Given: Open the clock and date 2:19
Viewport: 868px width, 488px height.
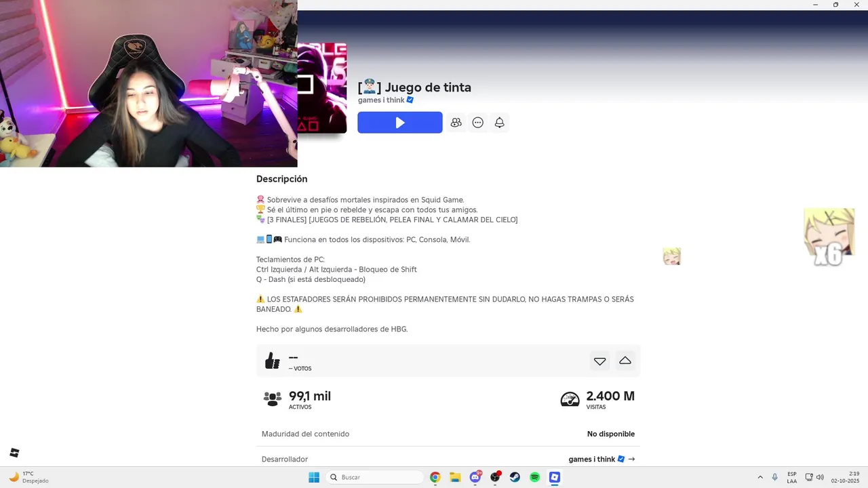Looking at the screenshot, I should coord(846,477).
